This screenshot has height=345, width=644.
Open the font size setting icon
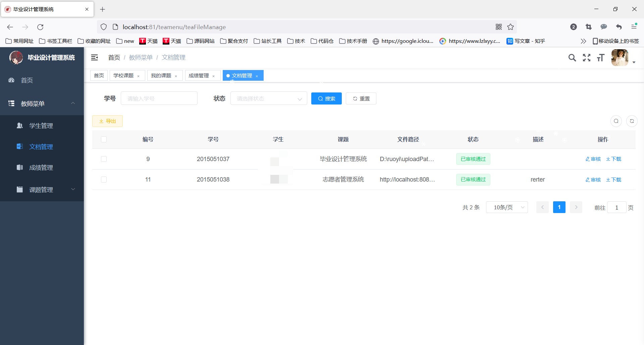601,58
